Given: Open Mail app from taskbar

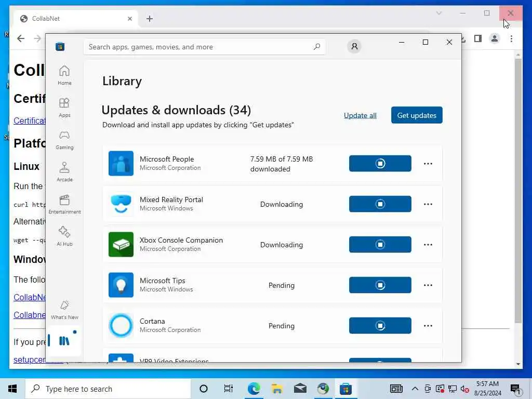Looking at the screenshot, I should tap(300, 389).
